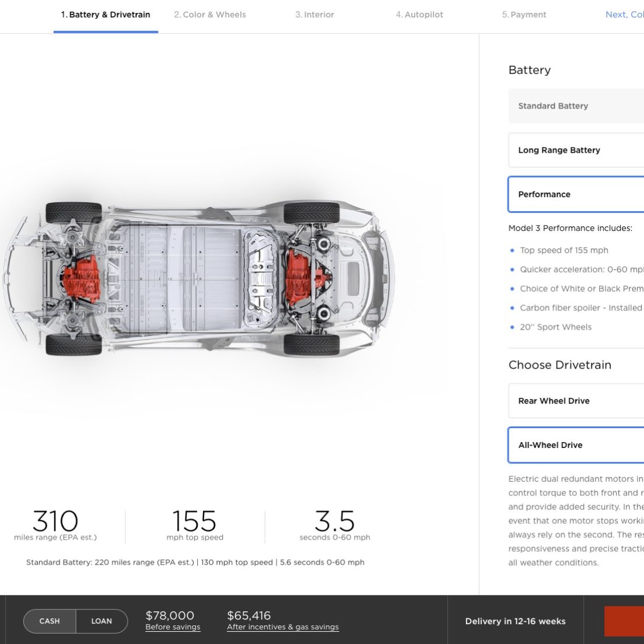
Task: Jump to the Payment step tab
Action: pyautogui.click(x=524, y=15)
